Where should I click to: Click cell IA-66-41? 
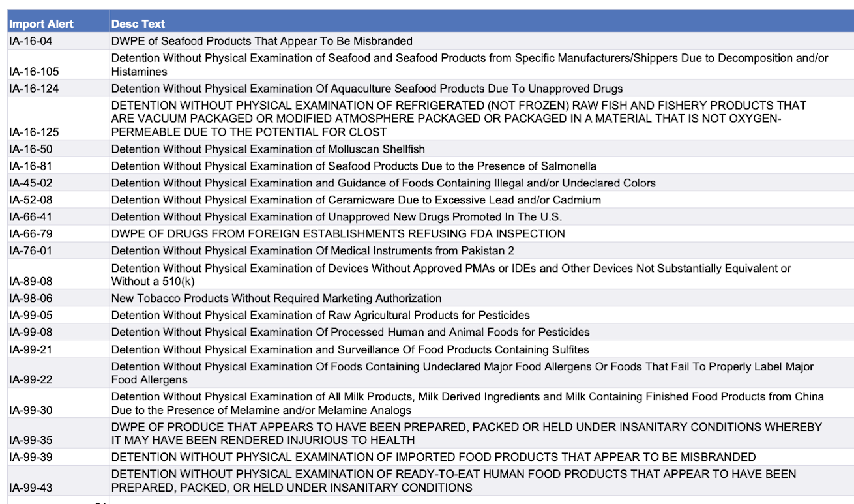point(31,217)
